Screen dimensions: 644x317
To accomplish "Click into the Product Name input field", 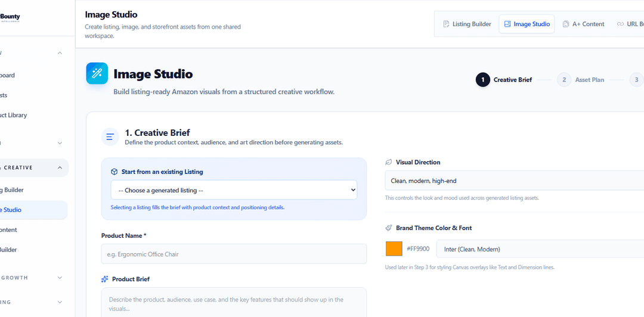I will [234, 254].
